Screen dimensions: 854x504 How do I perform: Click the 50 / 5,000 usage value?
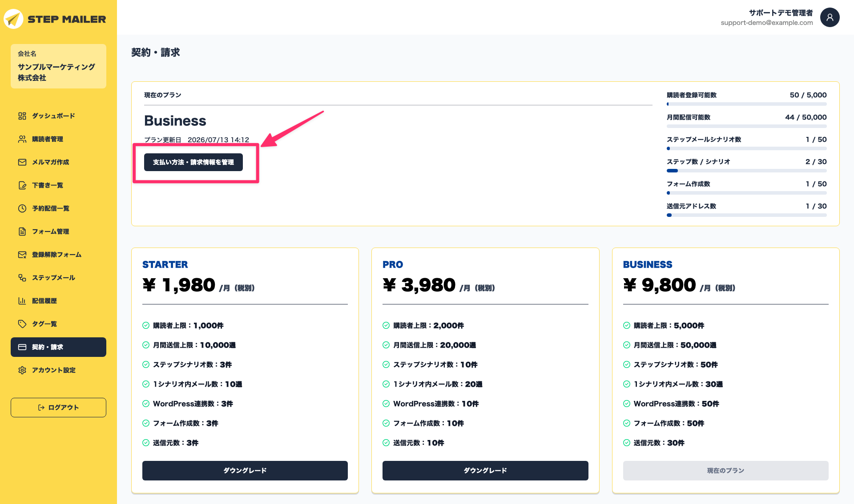tap(808, 95)
